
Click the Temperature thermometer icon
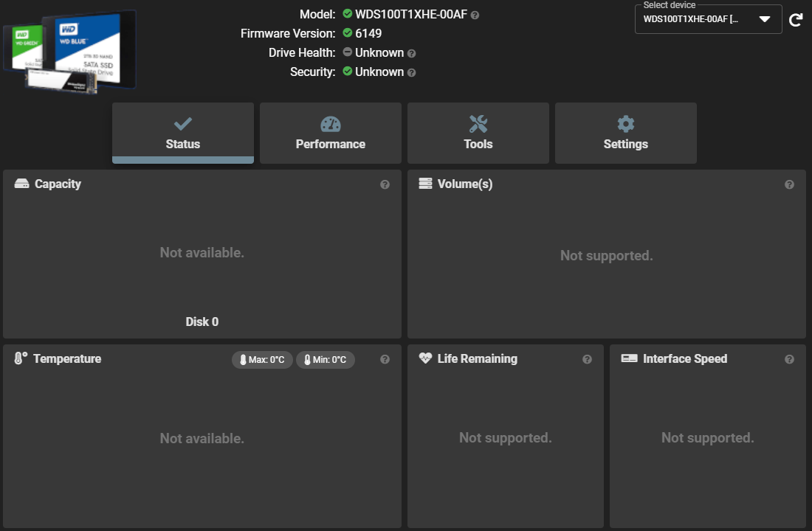tap(21, 358)
